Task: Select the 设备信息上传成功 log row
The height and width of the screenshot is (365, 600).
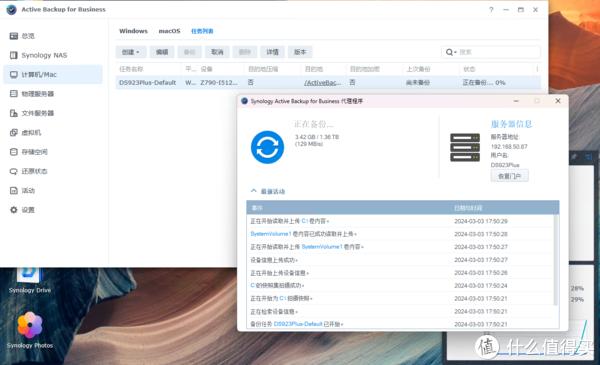Action: click(400, 260)
